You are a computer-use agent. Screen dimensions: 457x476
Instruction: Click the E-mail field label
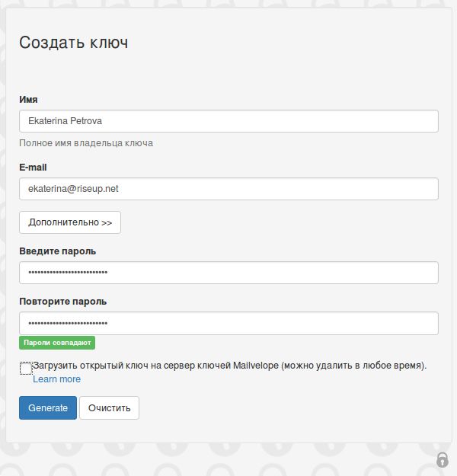pos(33,168)
